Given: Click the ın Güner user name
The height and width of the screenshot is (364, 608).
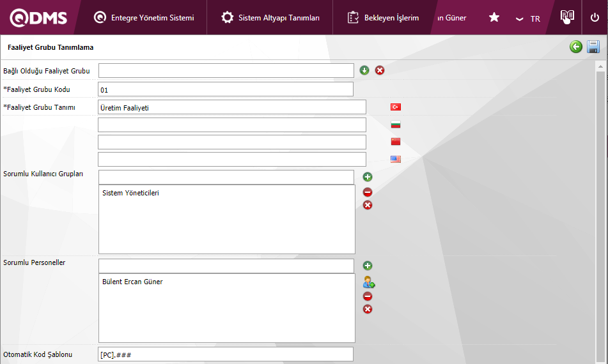Looking at the screenshot, I should coord(452,18).
